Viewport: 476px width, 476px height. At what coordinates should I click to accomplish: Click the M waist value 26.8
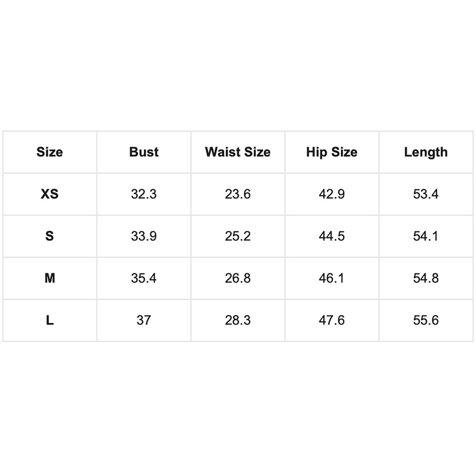(238, 278)
